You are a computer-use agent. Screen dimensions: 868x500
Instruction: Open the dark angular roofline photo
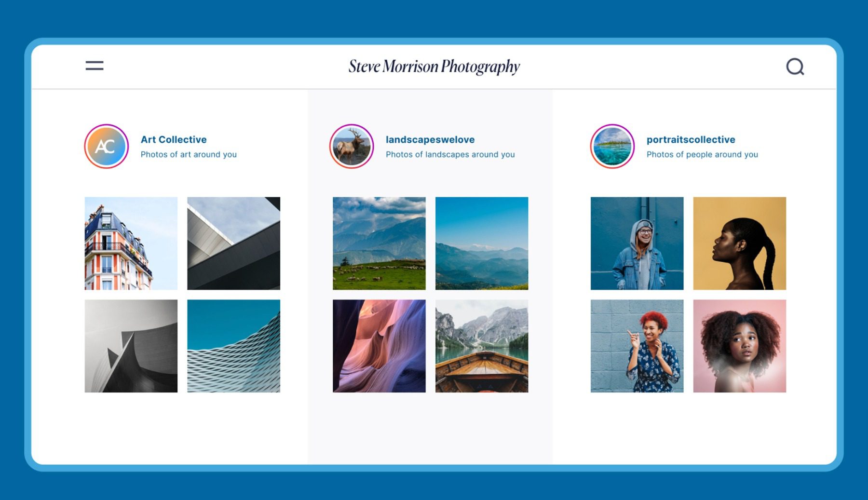click(234, 243)
